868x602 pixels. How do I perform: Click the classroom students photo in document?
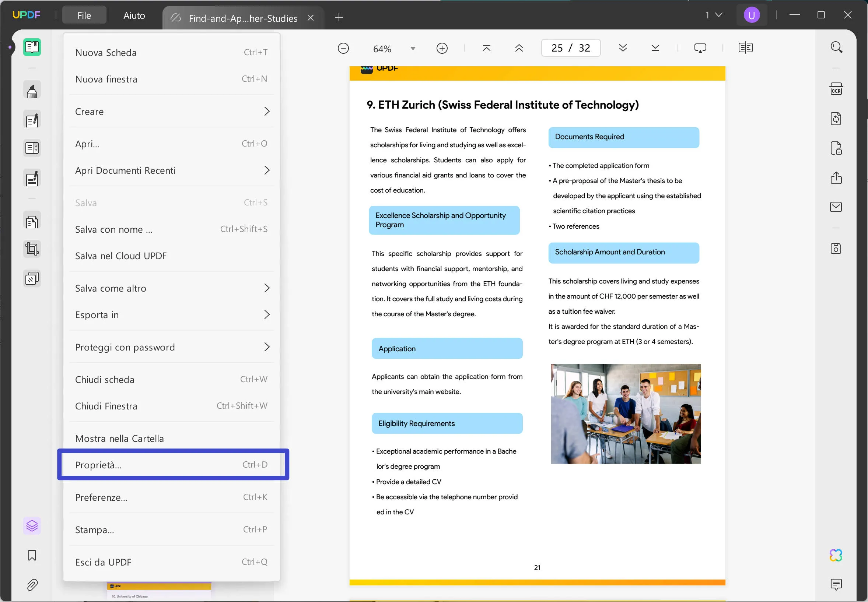coord(626,414)
